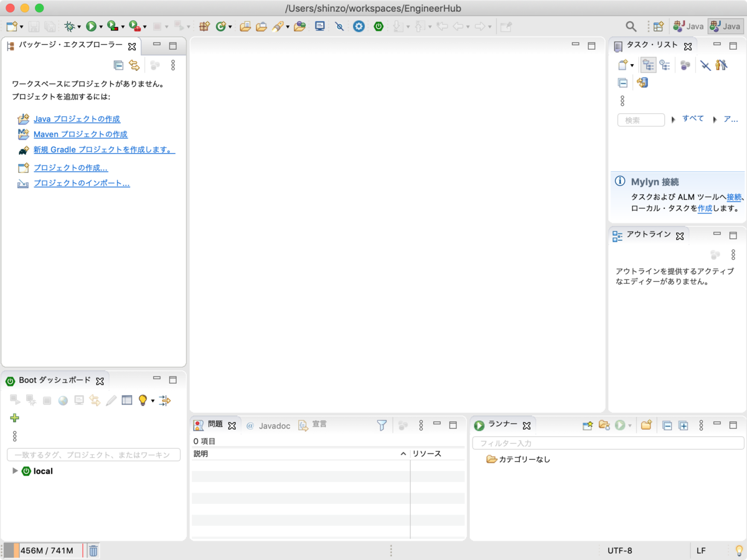Click the green plus icon in Boot Dashboard
Image resolution: width=747 pixels, height=560 pixels.
tap(15, 418)
